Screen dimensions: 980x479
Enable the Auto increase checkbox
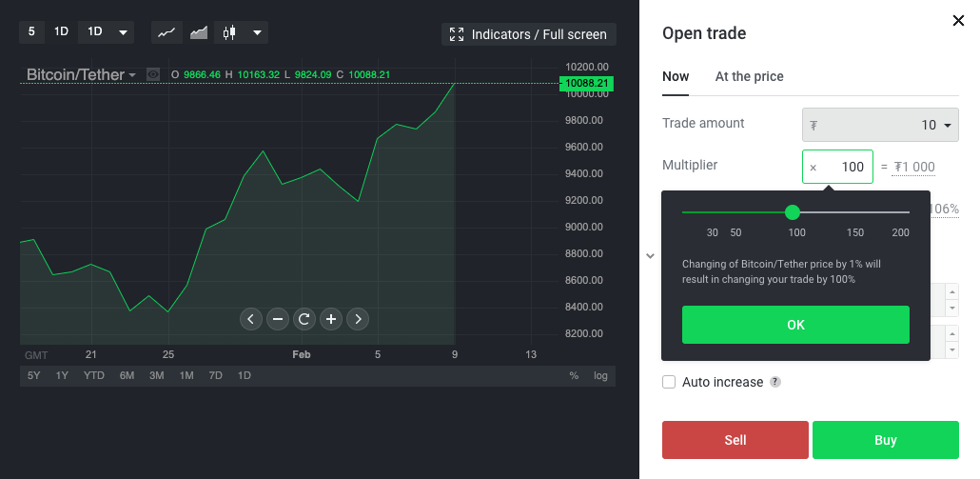coord(669,382)
